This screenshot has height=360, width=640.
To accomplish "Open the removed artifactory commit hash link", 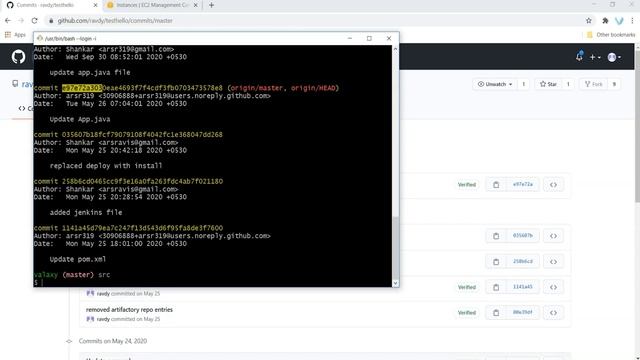I will (x=523, y=312).
